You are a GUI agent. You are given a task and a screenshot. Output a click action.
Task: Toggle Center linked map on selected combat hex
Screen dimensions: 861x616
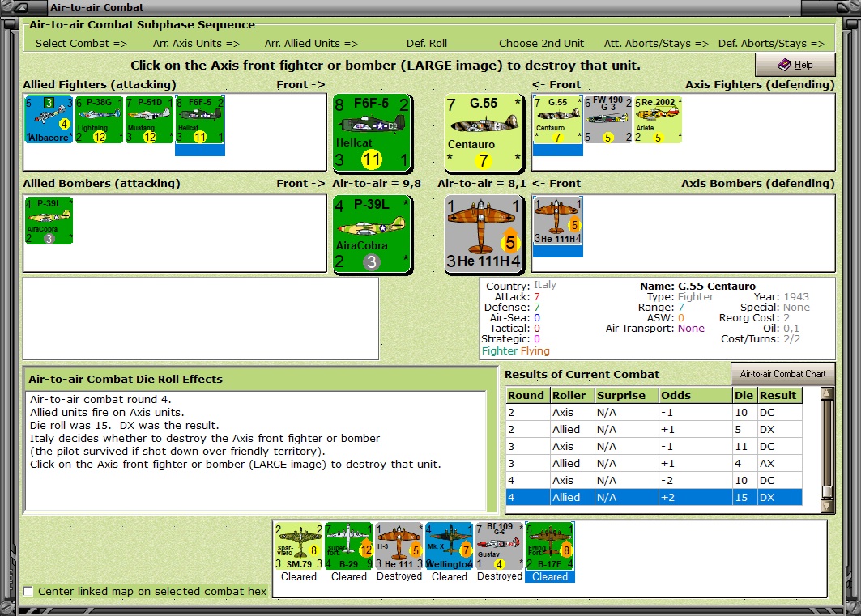click(x=28, y=592)
